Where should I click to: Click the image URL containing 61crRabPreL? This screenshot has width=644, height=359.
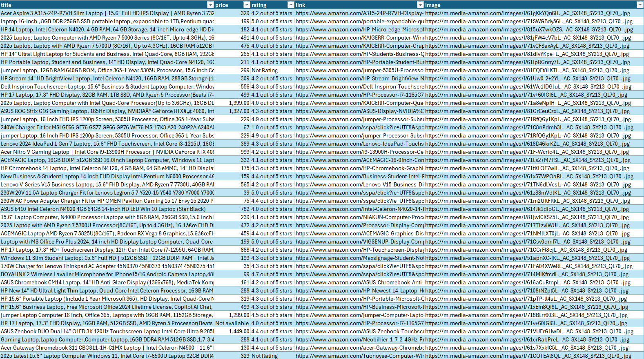[534, 339]
